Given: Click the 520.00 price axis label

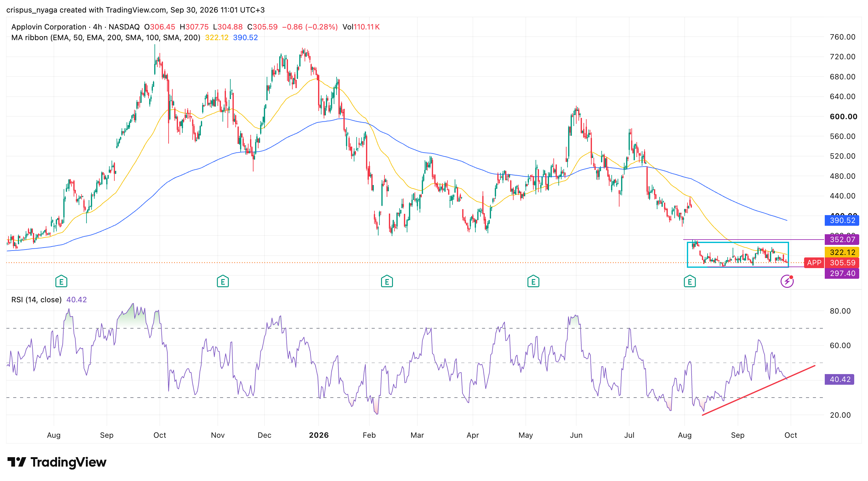Looking at the screenshot, I should tap(842, 156).
